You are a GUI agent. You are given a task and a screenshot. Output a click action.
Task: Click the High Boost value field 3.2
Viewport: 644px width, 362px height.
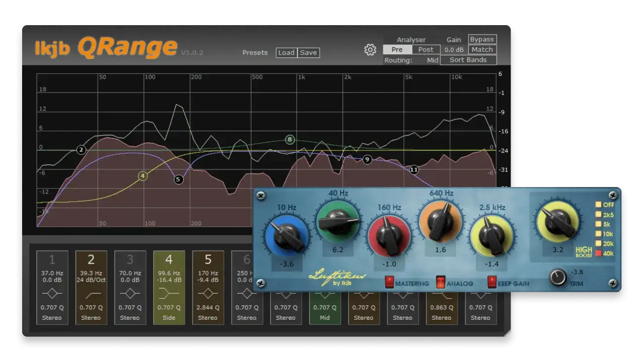(557, 249)
